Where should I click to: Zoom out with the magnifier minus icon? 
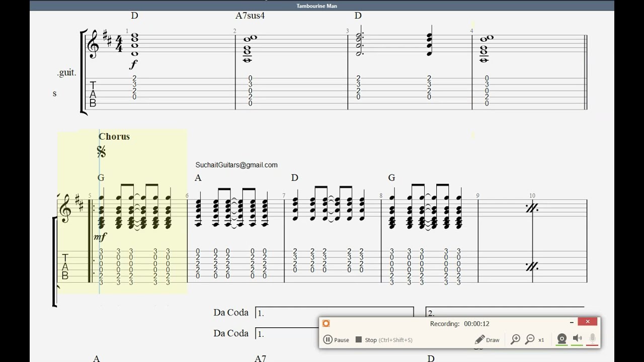(x=530, y=340)
